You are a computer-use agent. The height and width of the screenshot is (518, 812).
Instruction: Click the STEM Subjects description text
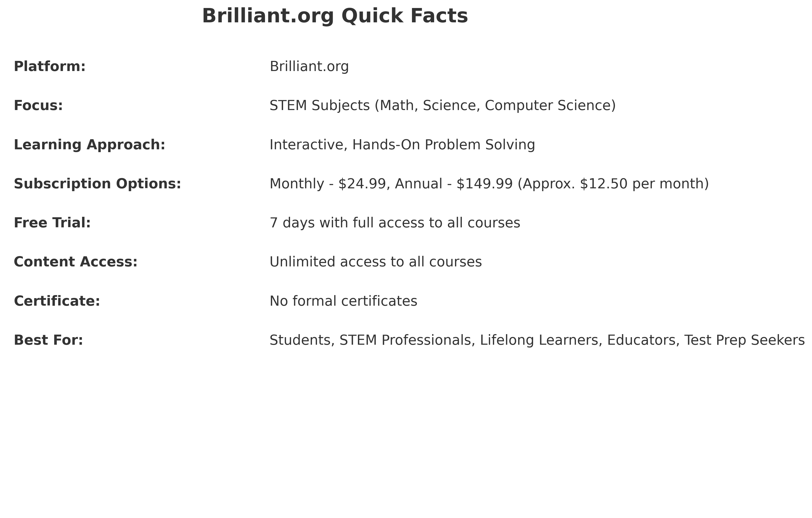[443, 106]
